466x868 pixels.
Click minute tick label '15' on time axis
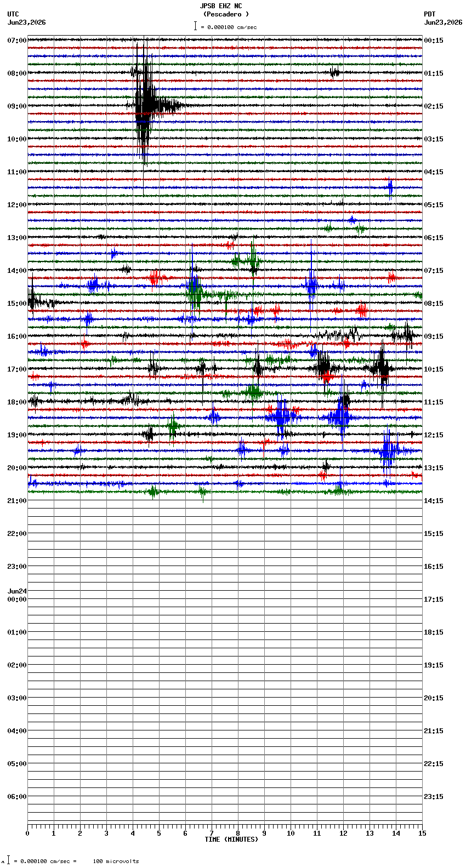[422, 833]
